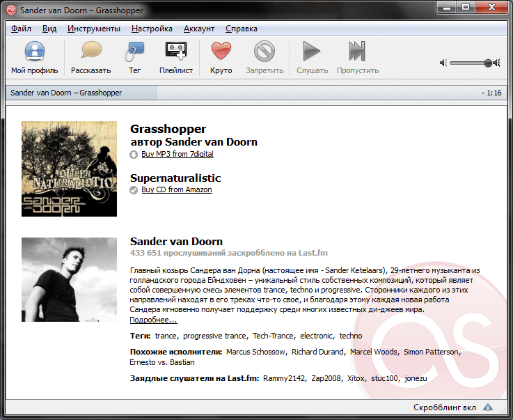
Task: Click автор Sander van Doorn text
Action: (194, 142)
